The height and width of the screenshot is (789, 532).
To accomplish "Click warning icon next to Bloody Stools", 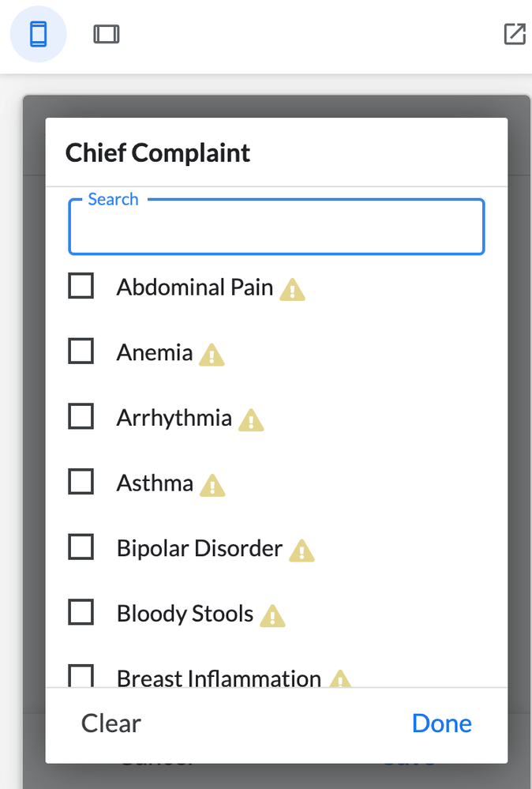I will point(272,616).
